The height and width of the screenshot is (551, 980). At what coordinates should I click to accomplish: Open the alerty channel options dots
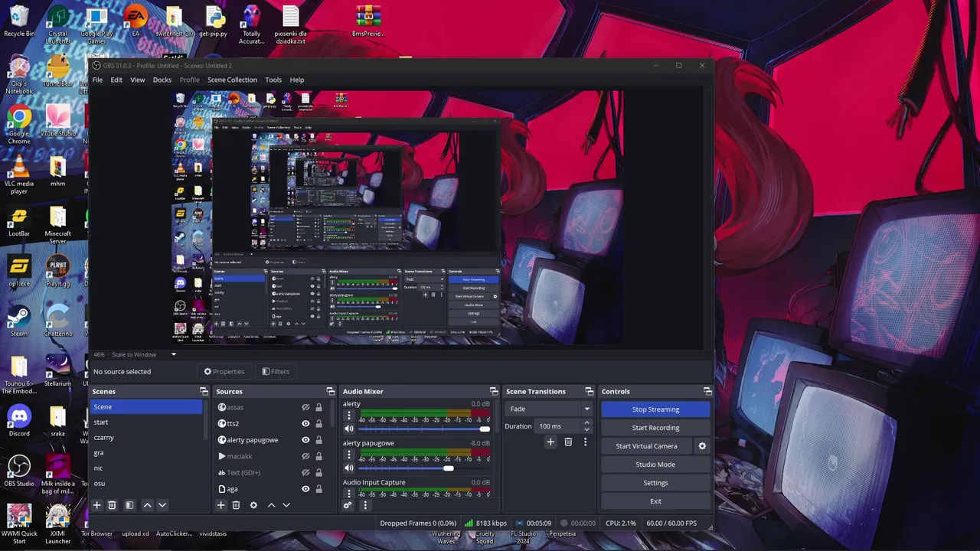[x=349, y=416]
